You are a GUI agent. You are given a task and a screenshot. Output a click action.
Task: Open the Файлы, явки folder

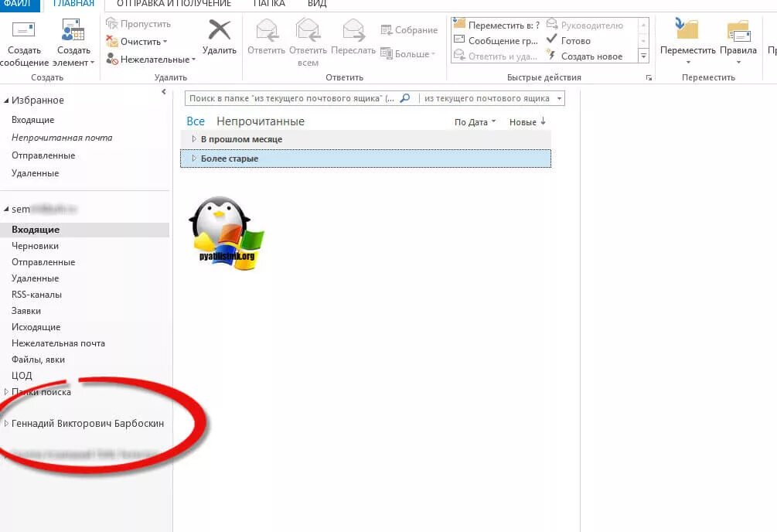pos(38,360)
